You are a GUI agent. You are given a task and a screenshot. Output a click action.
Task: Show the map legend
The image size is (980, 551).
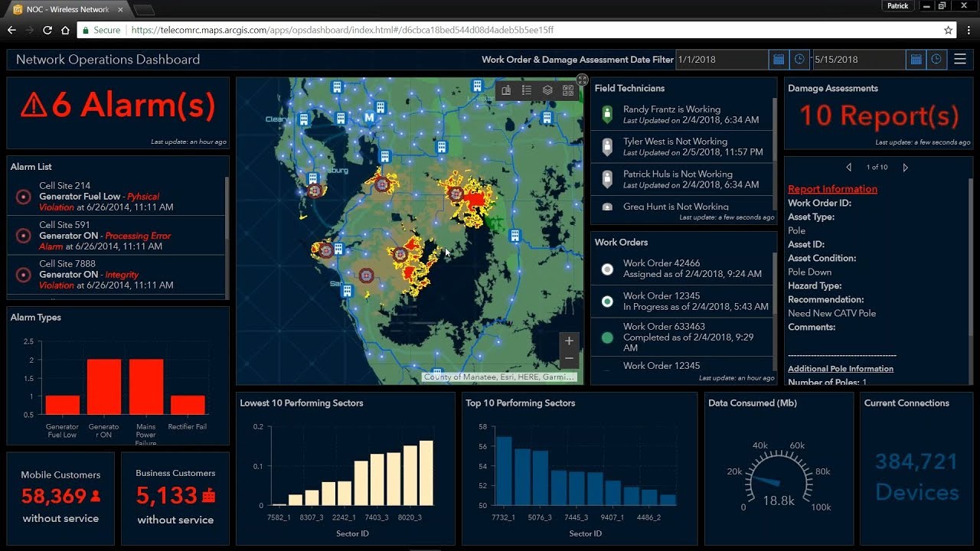527,90
